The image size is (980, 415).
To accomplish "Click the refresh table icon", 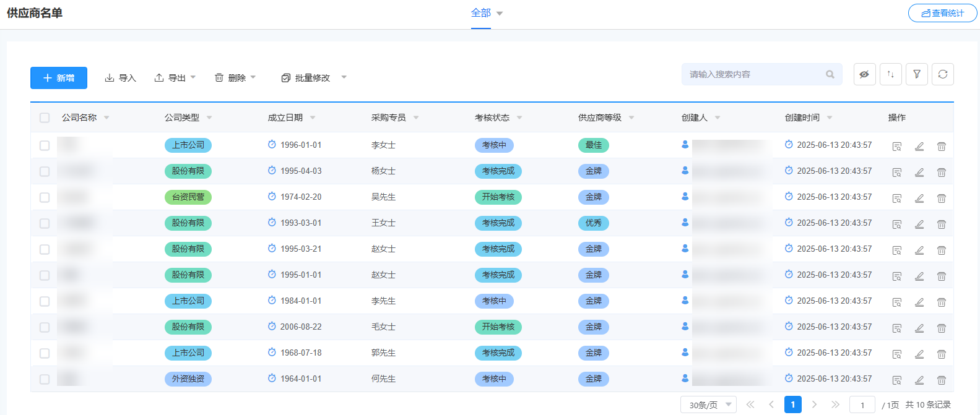I will 943,74.
